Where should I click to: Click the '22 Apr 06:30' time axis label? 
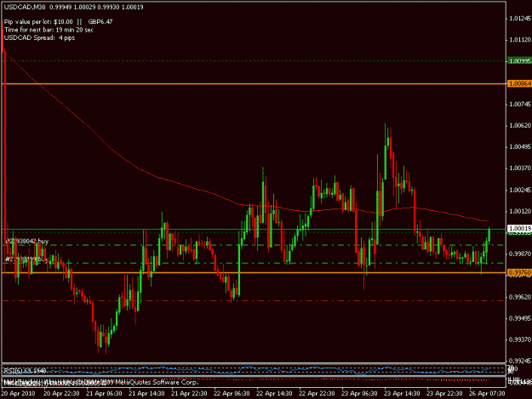tap(232, 394)
